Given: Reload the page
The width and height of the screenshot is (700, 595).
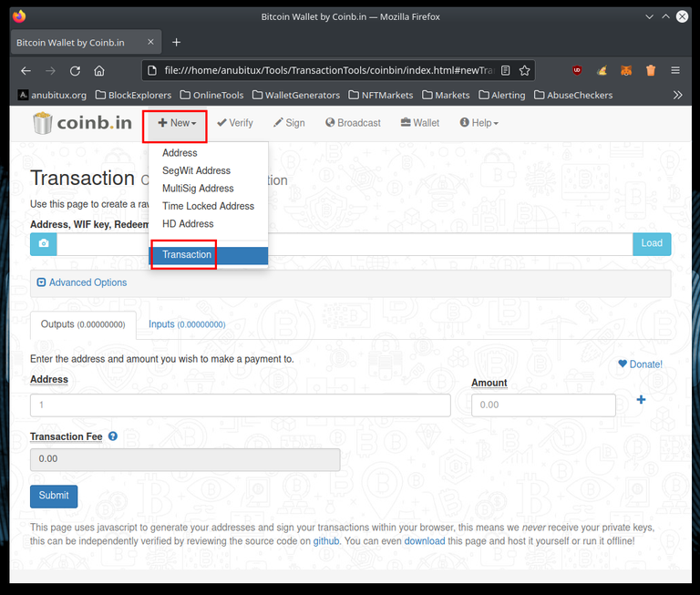Looking at the screenshot, I should (x=75, y=70).
